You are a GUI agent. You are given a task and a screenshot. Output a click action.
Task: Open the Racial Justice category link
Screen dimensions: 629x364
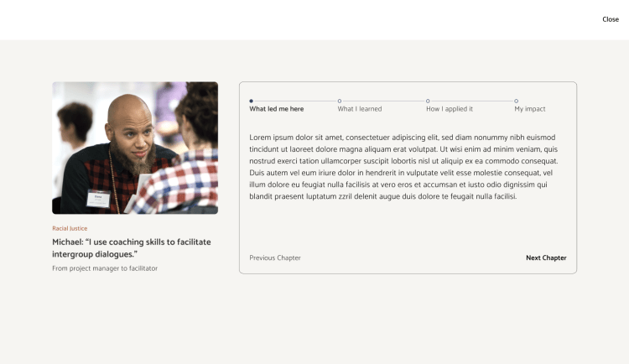click(x=70, y=228)
